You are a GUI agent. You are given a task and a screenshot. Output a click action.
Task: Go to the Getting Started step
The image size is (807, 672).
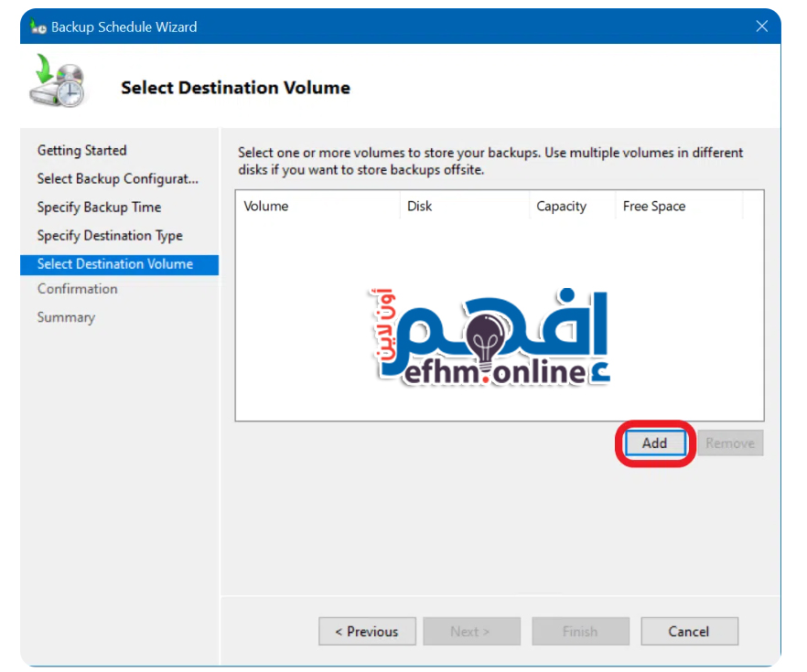click(x=82, y=151)
